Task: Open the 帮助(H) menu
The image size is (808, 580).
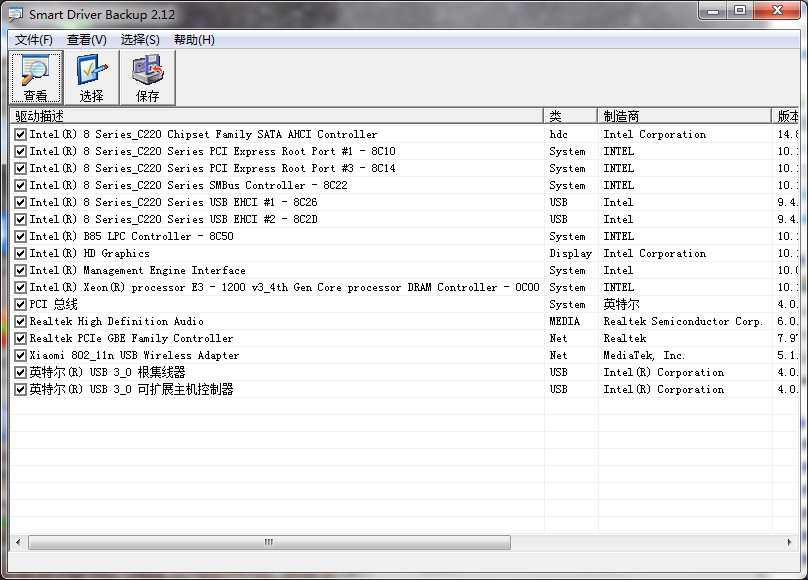Action: tap(194, 40)
